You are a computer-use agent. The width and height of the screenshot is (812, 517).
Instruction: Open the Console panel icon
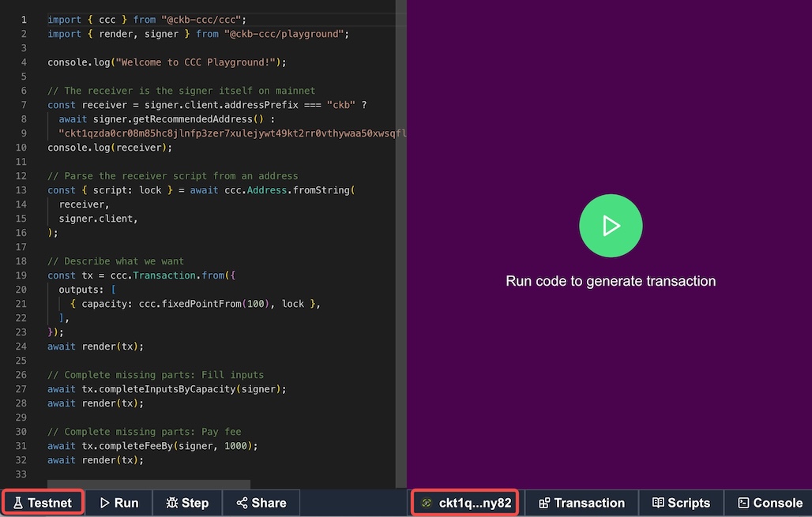tap(743, 503)
